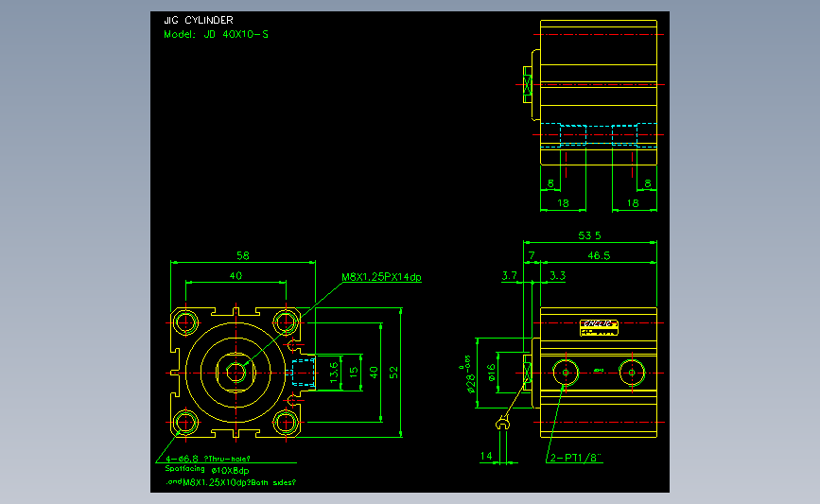Select the "M8X1.25X10dp?Both sides?" note
This screenshot has height=504, width=820.
[x=239, y=482]
